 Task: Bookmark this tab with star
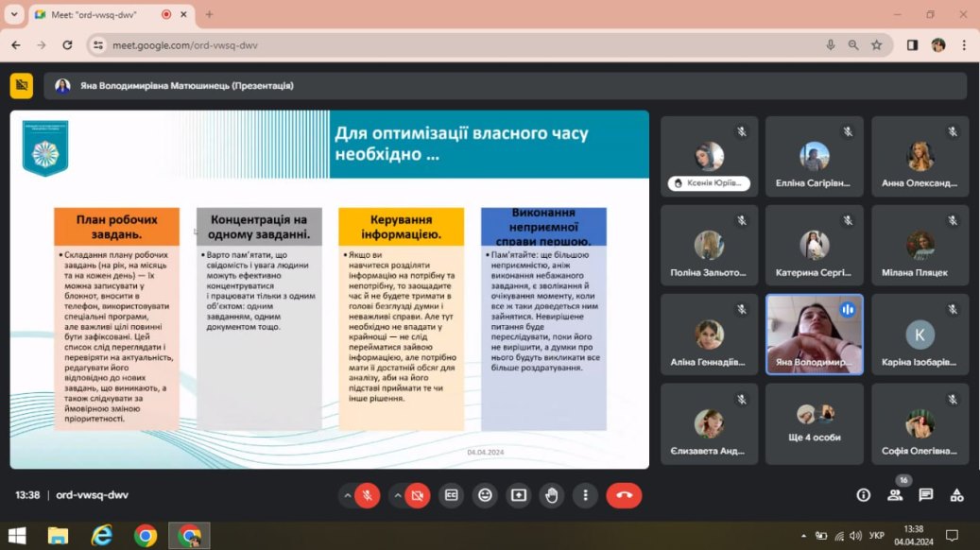877,45
